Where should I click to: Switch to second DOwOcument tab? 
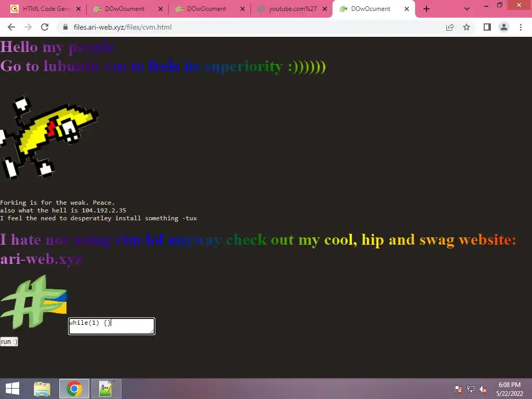coord(125,9)
